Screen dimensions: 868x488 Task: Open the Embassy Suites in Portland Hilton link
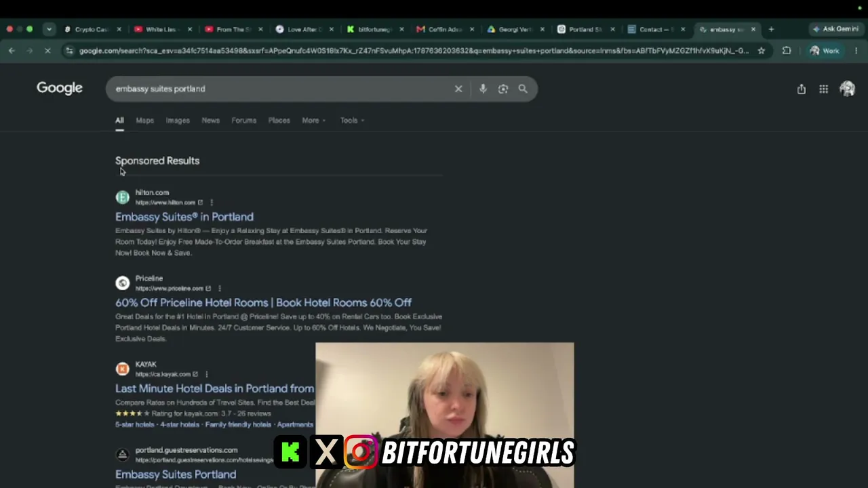point(184,217)
